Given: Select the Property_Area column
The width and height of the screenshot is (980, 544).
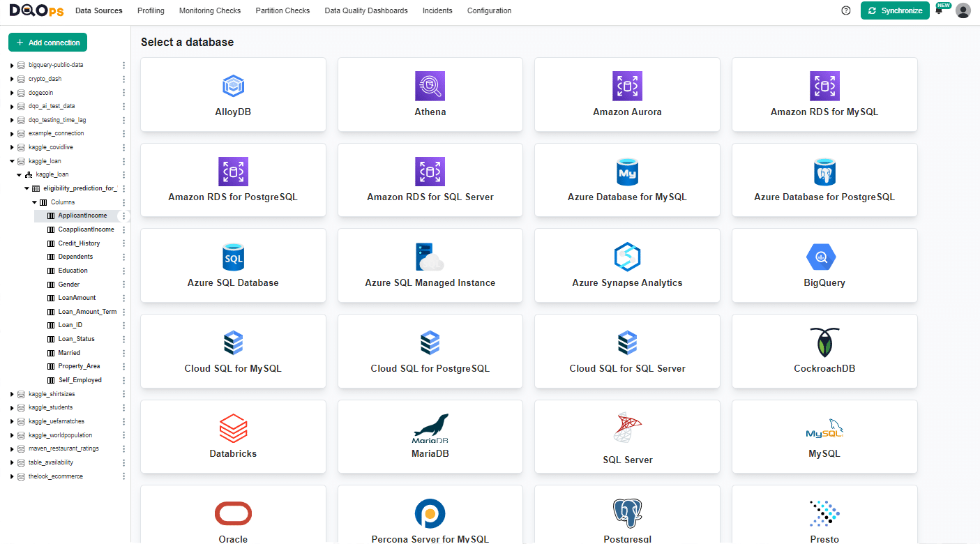Looking at the screenshot, I should click(79, 366).
